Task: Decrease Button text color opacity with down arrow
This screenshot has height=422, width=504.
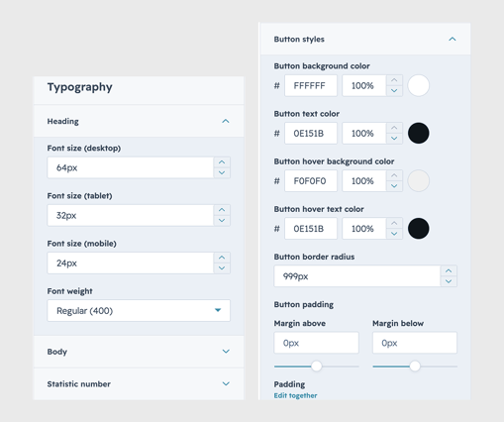Action: coord(394,139)
